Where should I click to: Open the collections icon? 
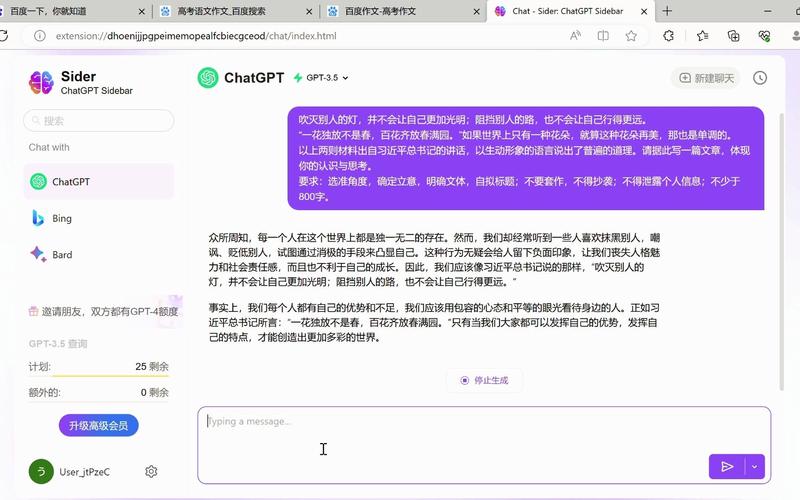tap(733, 36)
